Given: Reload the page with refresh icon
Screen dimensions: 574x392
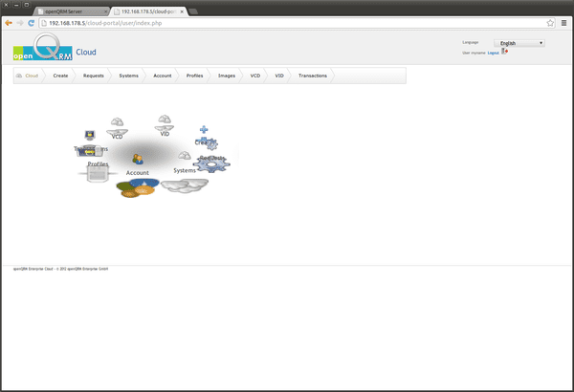Looking at the screenshot, I should [x=32, y=23].
